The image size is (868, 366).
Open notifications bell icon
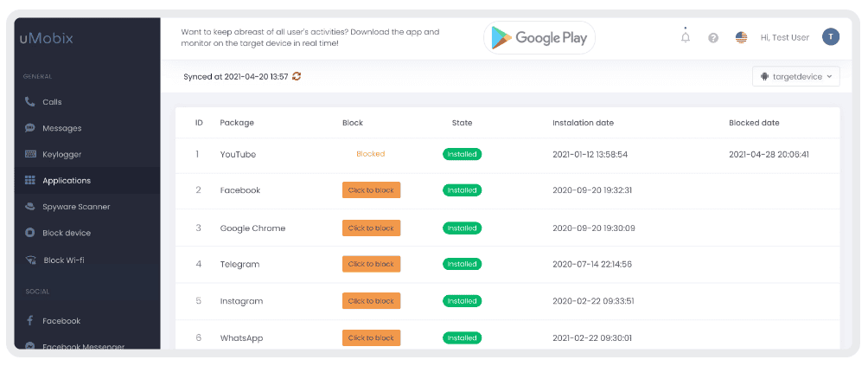tap(686, 36)
